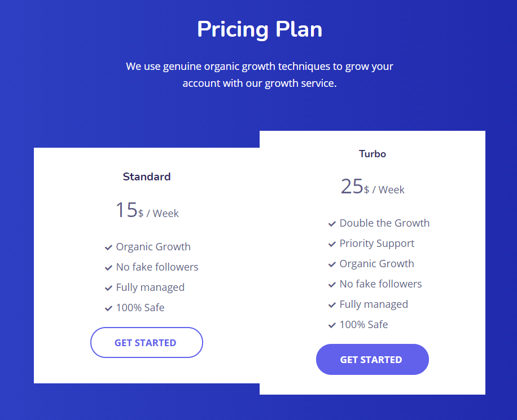Viewport: 517px width, 420px height.
Task: Click the Standard plan Organic Growth checkmark
Action: (x=108, y=247)
